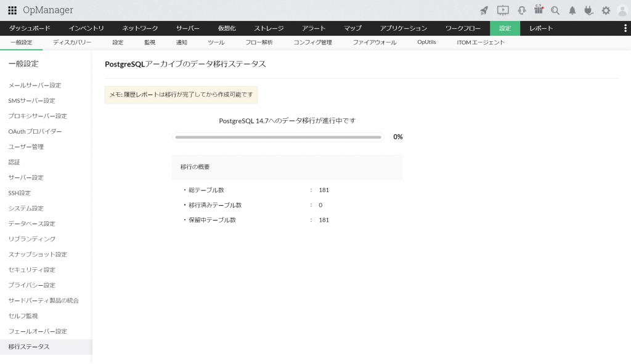The image size is (631, 364).
Task: Switch to ITOMエージェント sub-tab
Action: 481,42
